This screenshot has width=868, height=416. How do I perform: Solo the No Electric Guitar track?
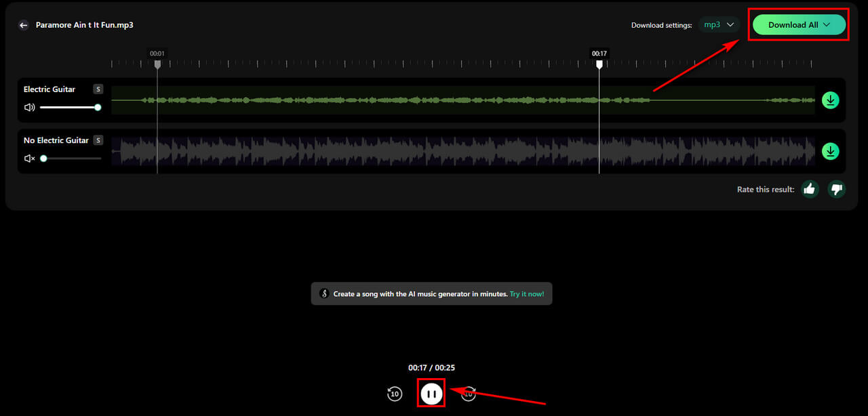pos(98,140)
